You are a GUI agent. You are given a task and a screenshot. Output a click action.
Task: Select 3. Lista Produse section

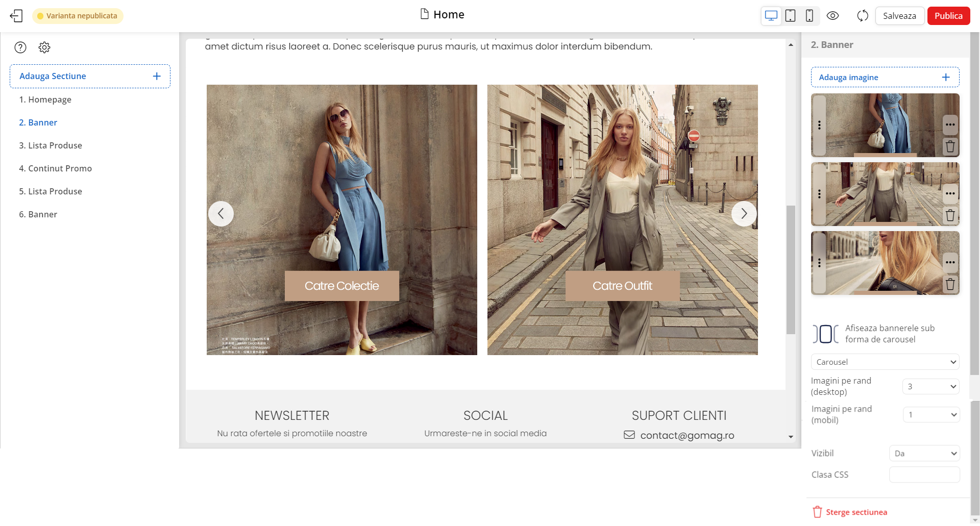[x=51, y=145]
